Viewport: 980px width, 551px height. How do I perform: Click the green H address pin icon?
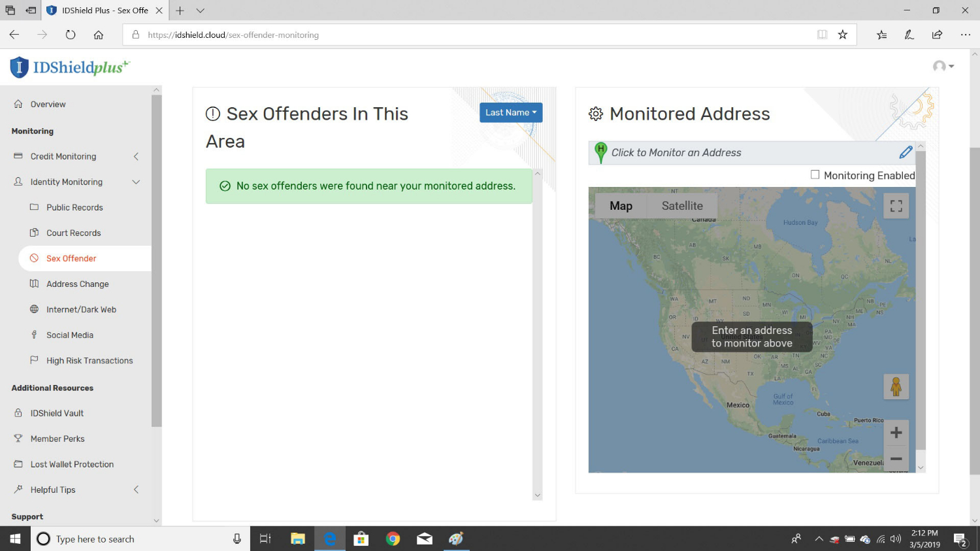coord(600,152)
